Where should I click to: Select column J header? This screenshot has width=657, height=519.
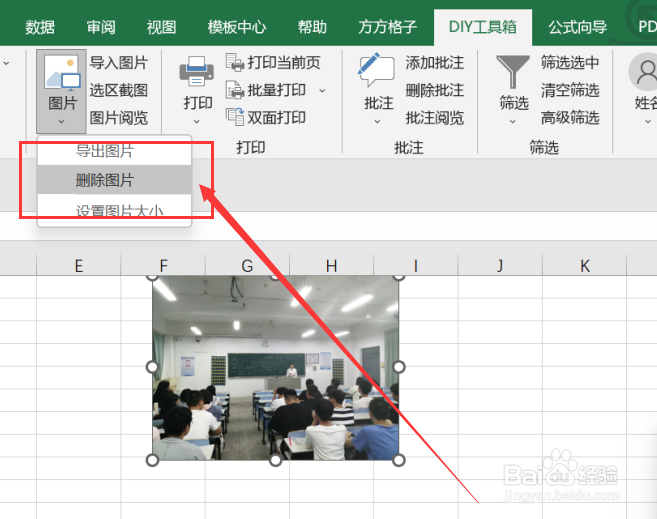[x=500, y=265]
